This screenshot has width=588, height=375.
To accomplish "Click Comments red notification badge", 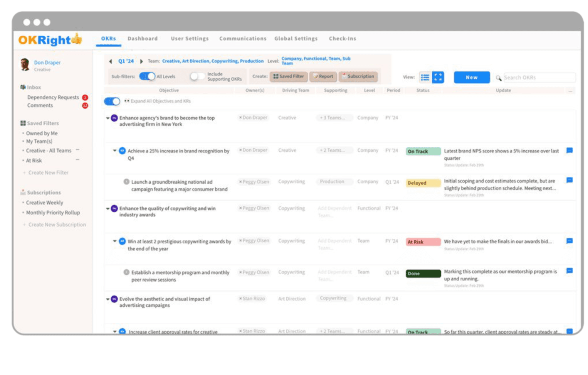I will 85,106.
